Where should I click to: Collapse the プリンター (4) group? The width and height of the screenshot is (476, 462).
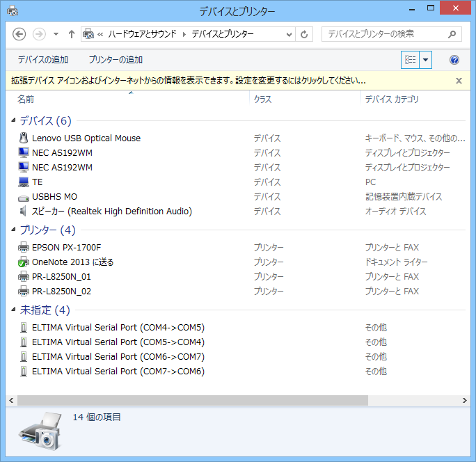(13, 230)
